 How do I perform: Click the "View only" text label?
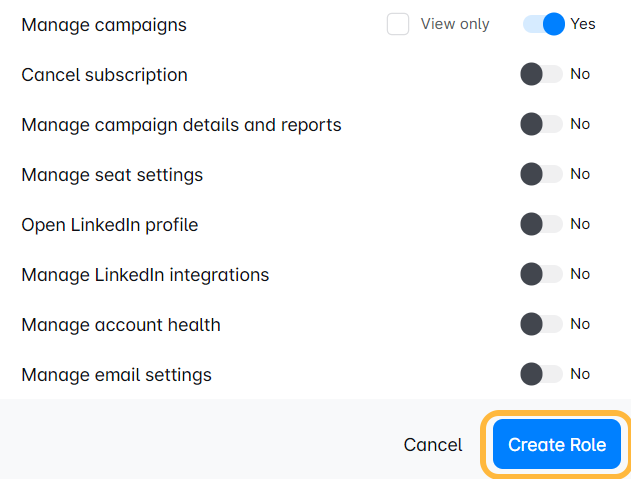point(455,24)
